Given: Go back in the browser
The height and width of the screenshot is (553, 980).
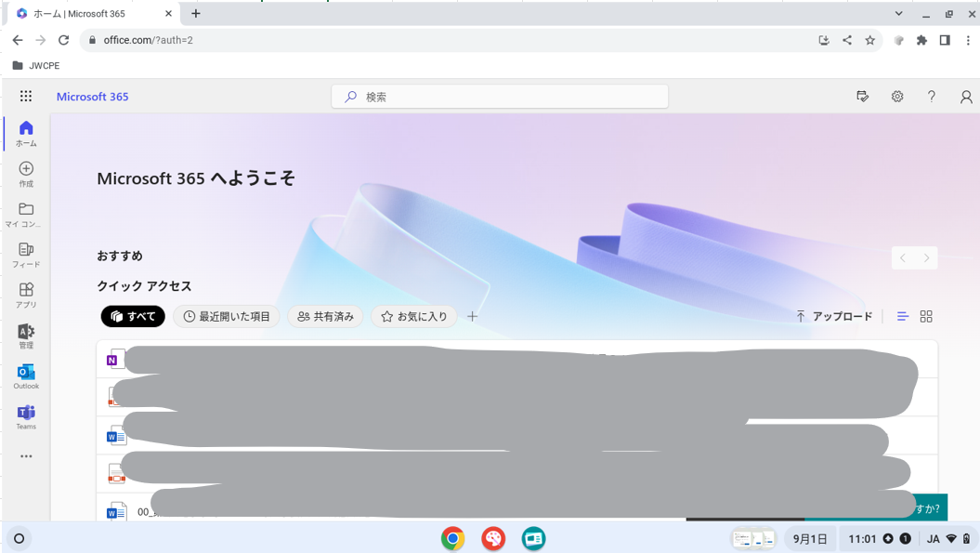Looking at the screenshot, I should [x=18, y=40].
